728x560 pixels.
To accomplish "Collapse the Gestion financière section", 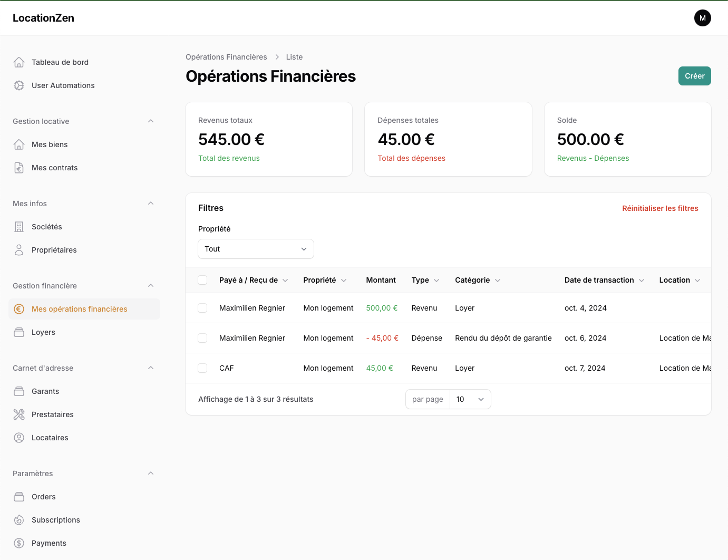I will click(151, 286).
